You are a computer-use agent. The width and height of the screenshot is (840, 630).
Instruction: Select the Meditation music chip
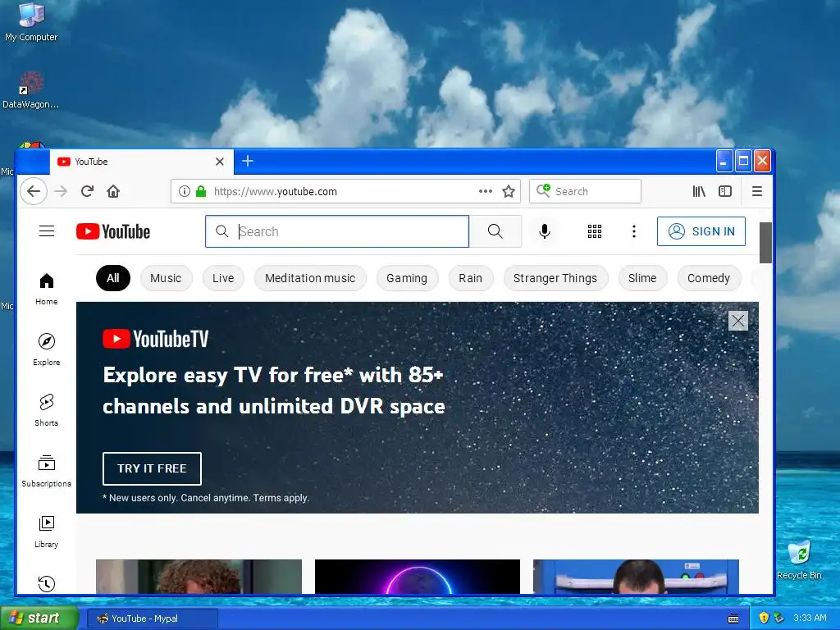coord(310,278)
